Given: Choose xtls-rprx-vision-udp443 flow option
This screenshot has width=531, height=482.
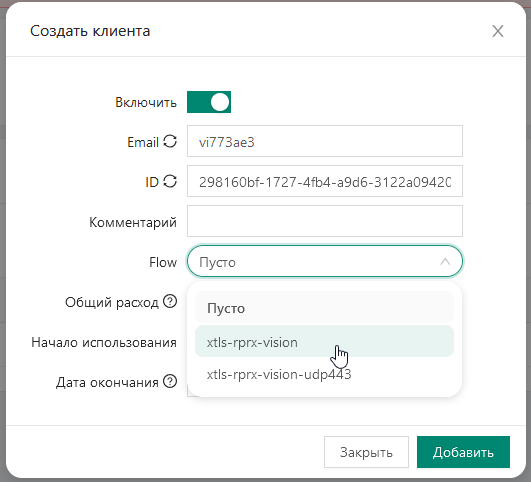Looking at the screenshot, I should (x=324, y=375).
